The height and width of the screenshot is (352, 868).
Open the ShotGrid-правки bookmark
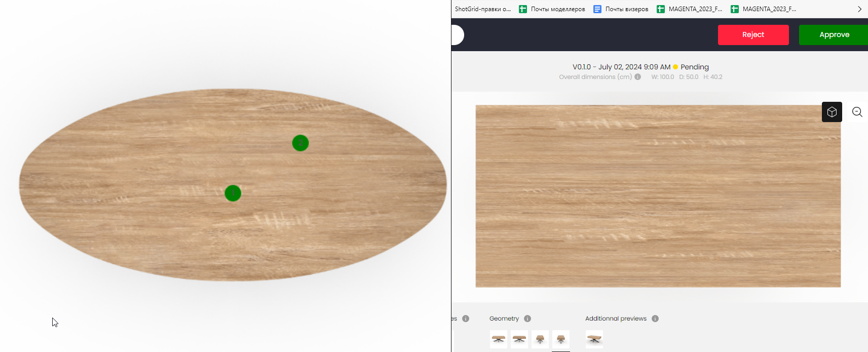click(x=482, y=9)
